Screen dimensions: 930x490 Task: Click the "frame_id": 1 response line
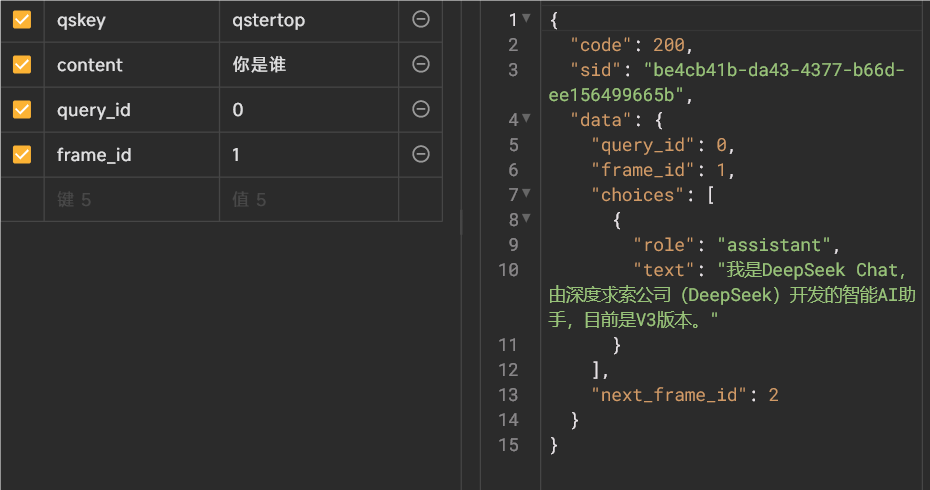pos(663,170)
